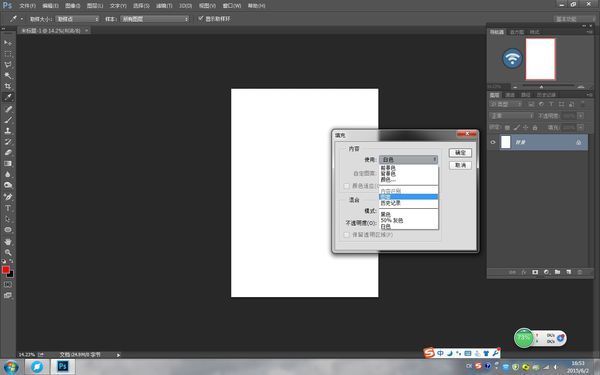Open the layer opacity arrow dropdown

coord(581,116)
